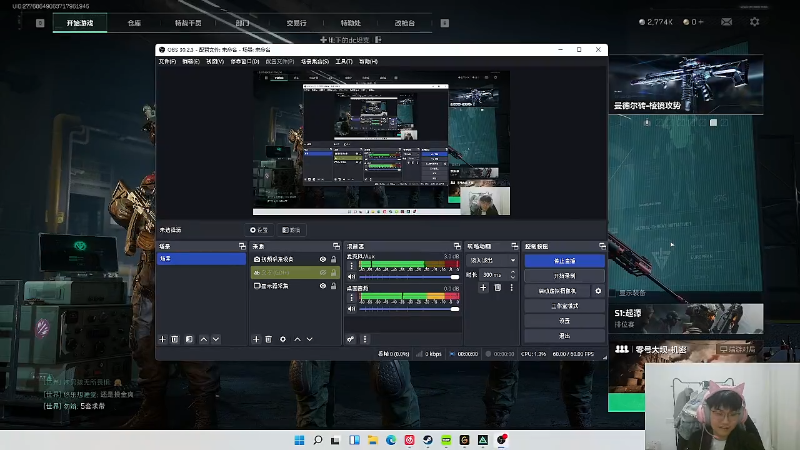Viewport: 800px width, 450px height.
Task: Click the Exit button in Controls
Action: point(564,336)
